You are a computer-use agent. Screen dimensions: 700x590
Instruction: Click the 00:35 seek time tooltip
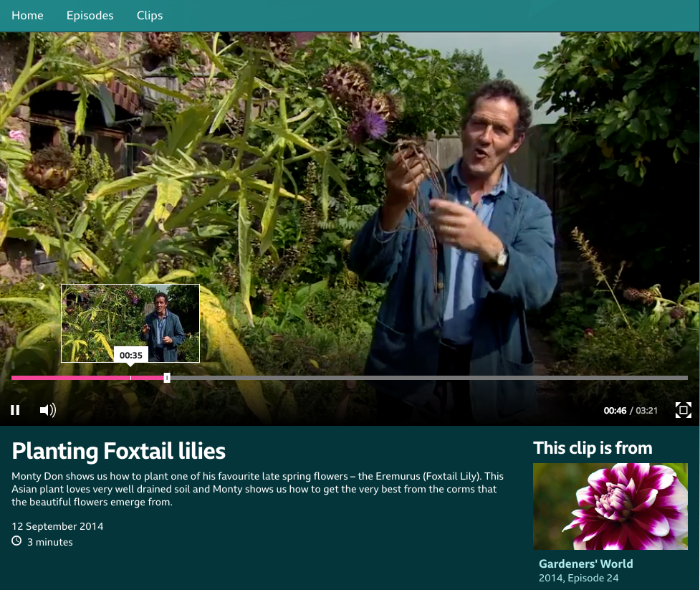(x=131, y=355)
